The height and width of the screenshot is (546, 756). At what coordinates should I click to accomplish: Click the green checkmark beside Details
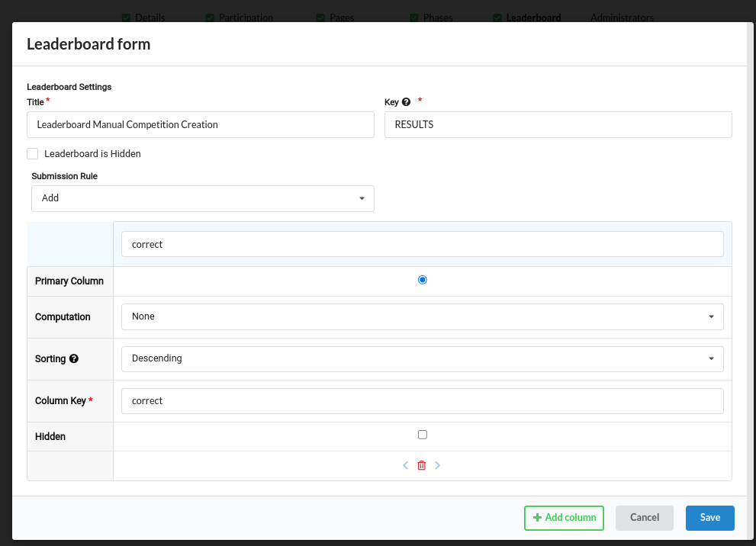click(126, 17)
